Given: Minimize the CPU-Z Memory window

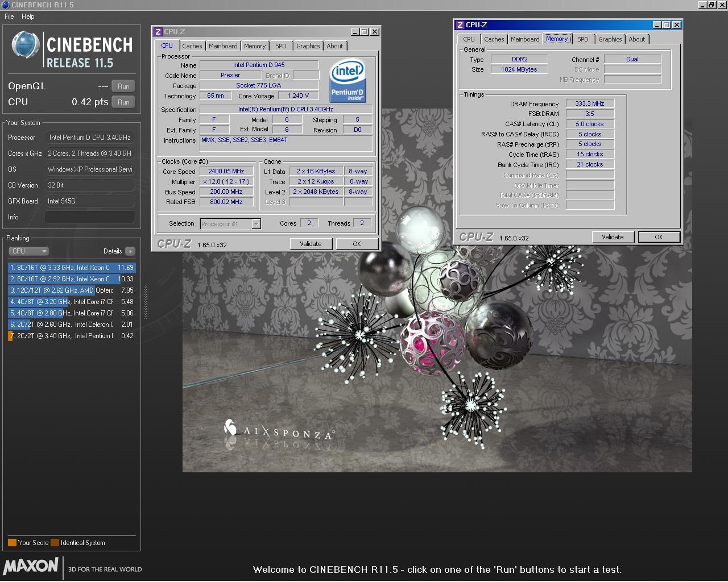Looking at the screenshot, I should 657,25.
